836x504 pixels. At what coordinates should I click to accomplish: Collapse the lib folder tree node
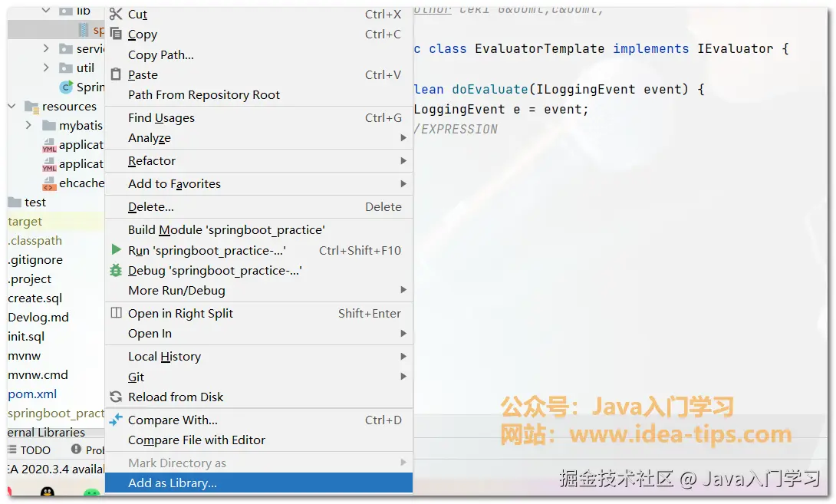(46, 10)
